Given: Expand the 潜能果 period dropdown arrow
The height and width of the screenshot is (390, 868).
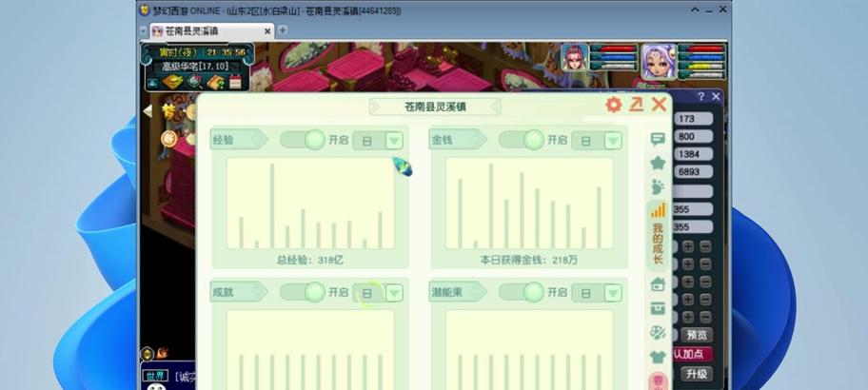Looking at the screenshot, I should [613, 293].
